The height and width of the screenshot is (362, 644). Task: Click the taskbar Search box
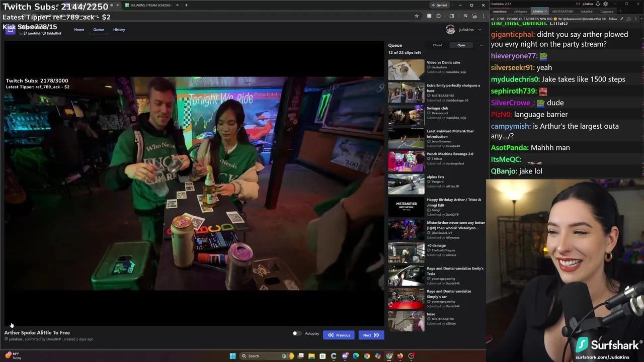tap(266, 356)
